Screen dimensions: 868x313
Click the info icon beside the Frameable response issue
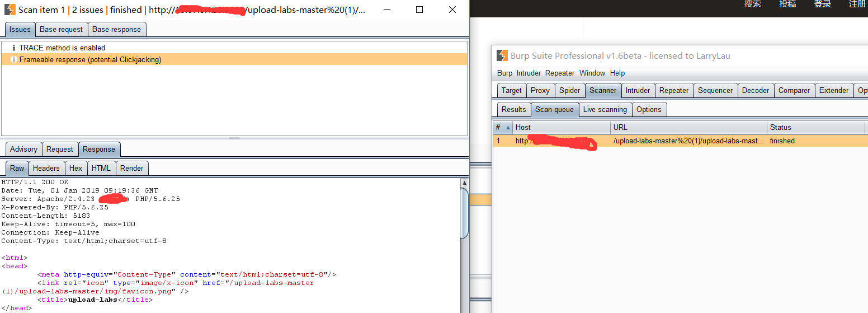(13, 59)
